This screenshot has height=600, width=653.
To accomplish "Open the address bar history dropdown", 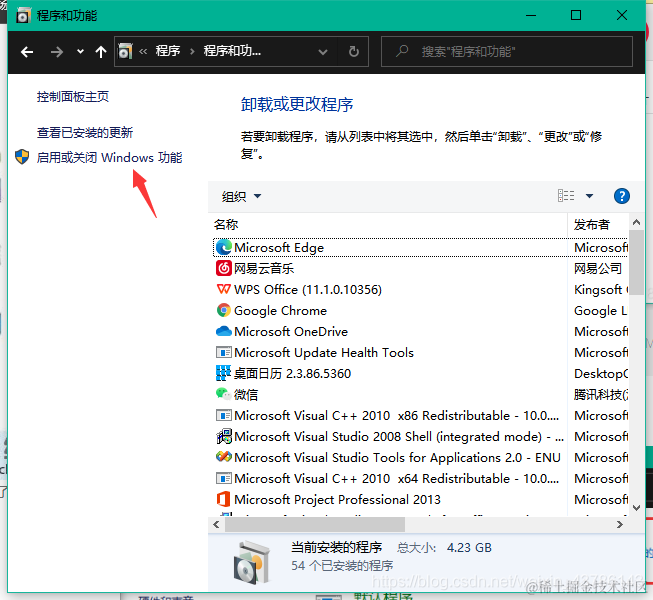I will [x=323, y=52].
